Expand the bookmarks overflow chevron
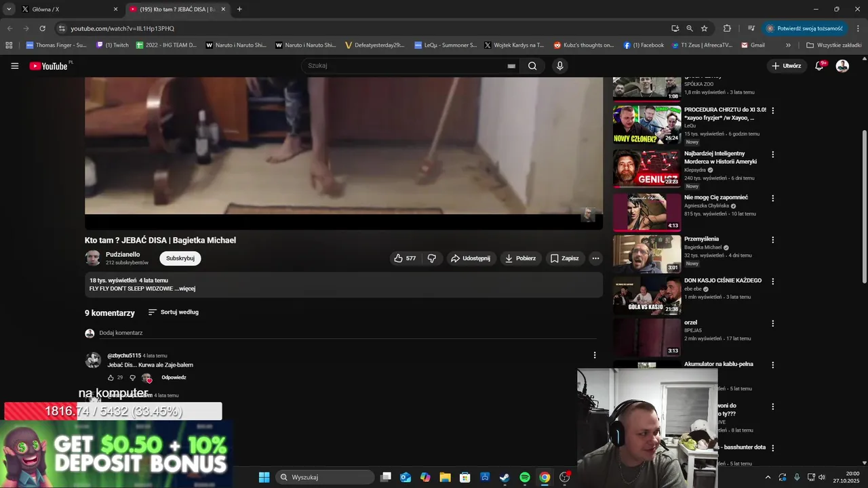The width and height of the screenshot is (868, 488). point(788,45)
